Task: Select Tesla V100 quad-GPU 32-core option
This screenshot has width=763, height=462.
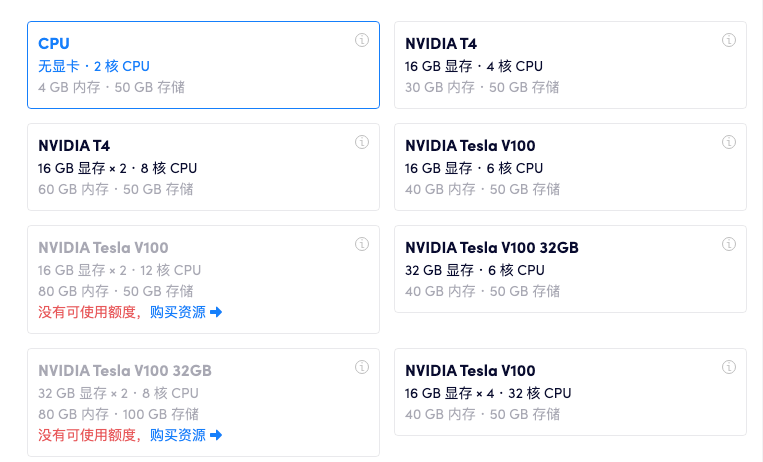Action: [x=570, y=392]
